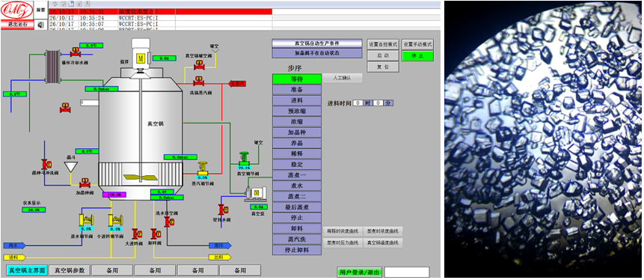Switch to the 真空锅参数 tab
644x280 pixels.
(70, 270)
